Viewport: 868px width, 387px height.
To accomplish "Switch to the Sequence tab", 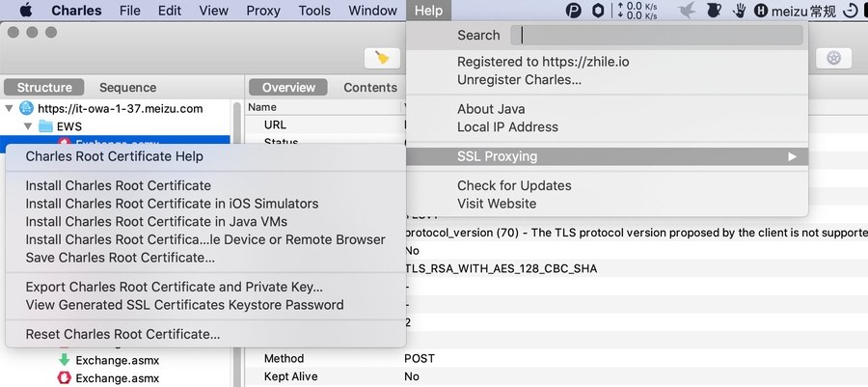I will [x=127, y=87].
